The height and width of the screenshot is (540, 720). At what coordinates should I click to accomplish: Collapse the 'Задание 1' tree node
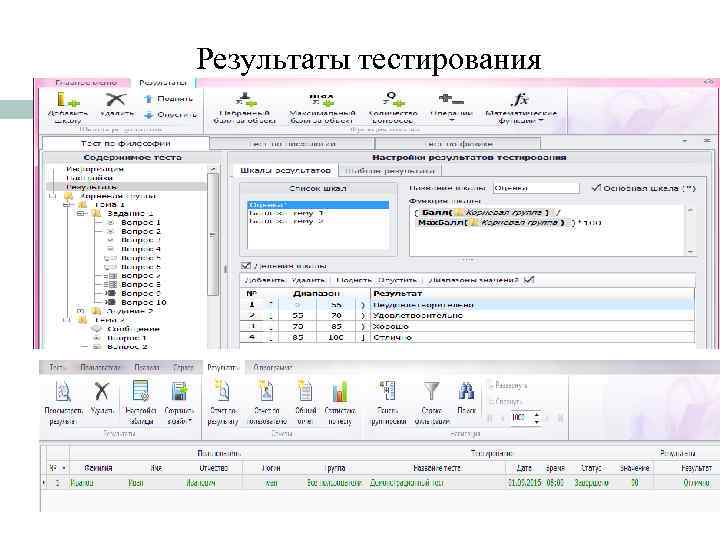[81, 214]
